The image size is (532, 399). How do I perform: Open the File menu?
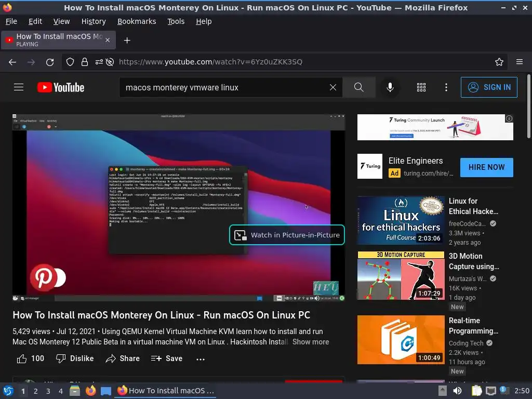coord(11,21)
